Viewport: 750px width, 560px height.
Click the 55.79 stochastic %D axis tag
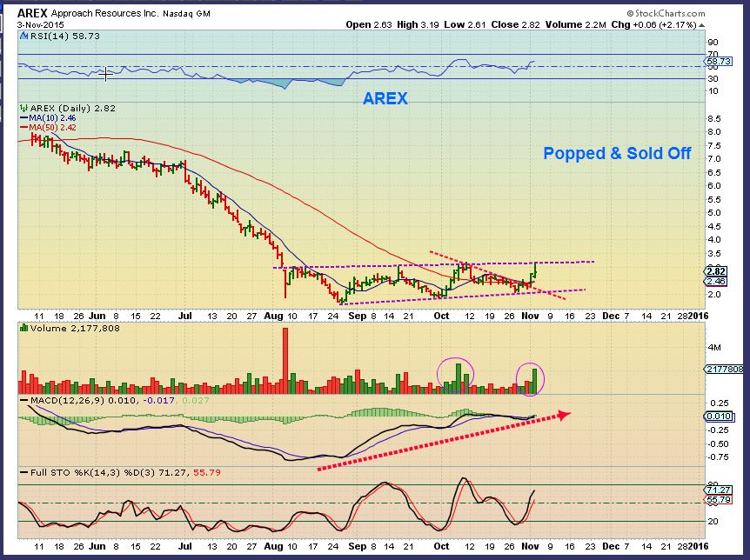(719, 500)
